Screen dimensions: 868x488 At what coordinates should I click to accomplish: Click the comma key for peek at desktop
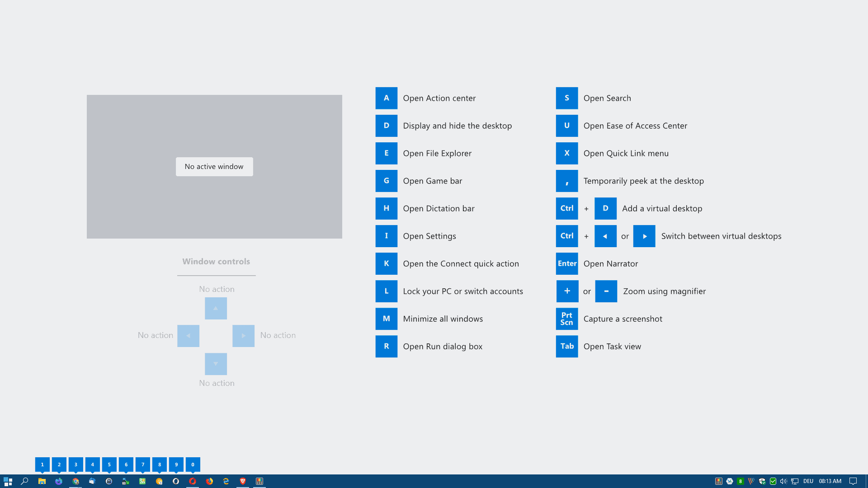pyautogui.click(x=566, y=181)
